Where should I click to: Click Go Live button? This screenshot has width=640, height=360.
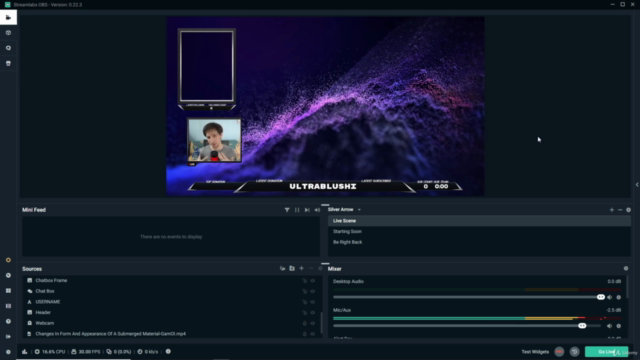click(x=607, y=352)
